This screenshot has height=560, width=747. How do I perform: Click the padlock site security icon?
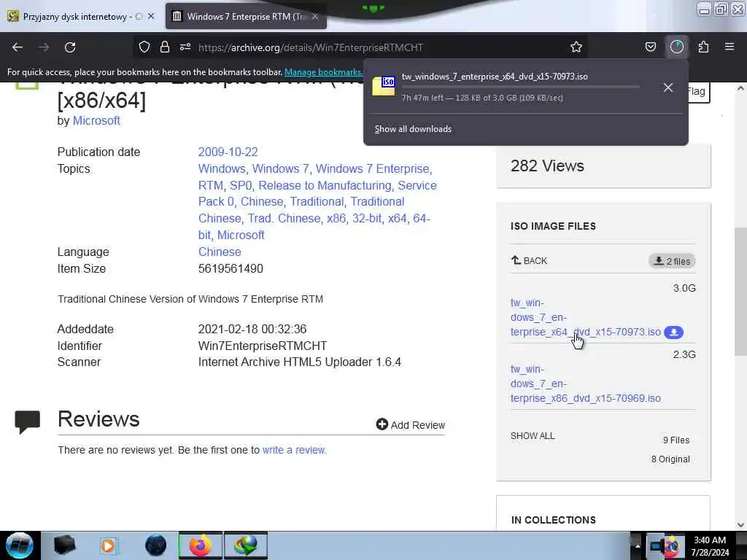(x=165, y=47)
